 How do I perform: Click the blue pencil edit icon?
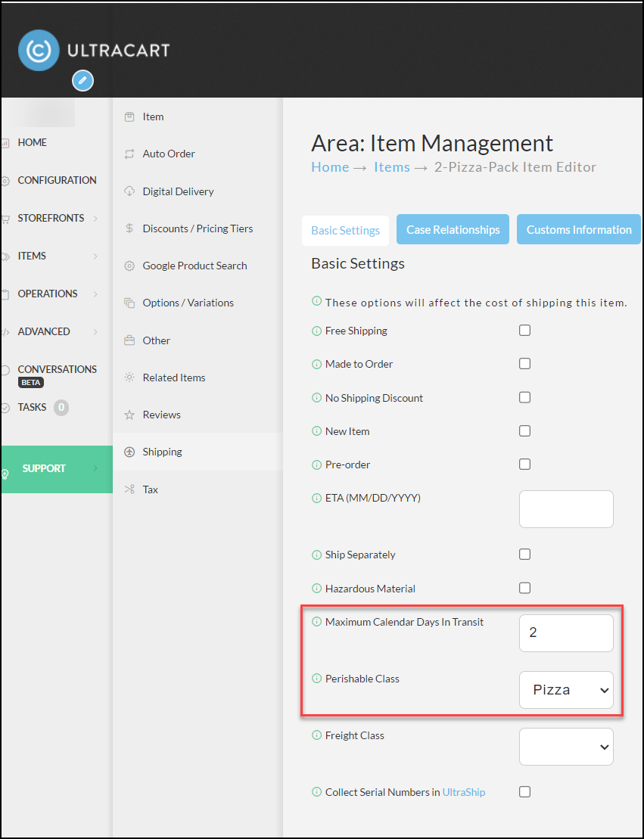click(83, 81)
